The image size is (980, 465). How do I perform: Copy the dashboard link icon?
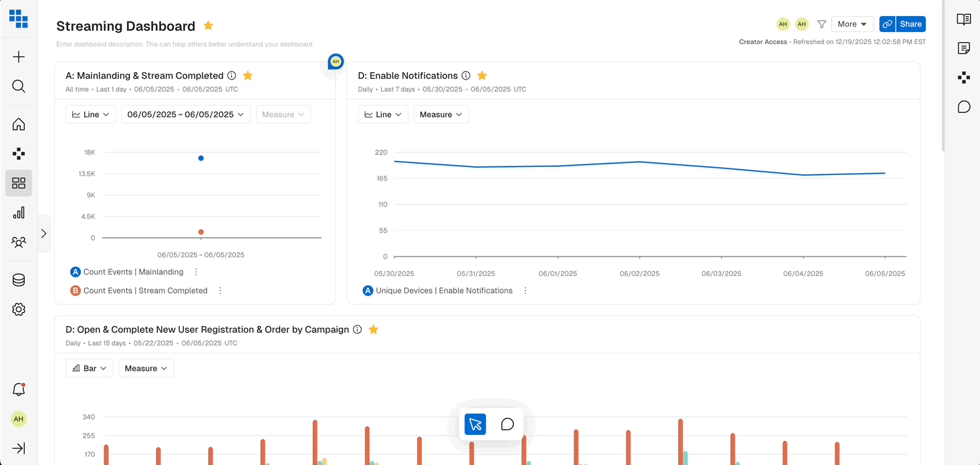pyautogui.click(x=887, y=24)
